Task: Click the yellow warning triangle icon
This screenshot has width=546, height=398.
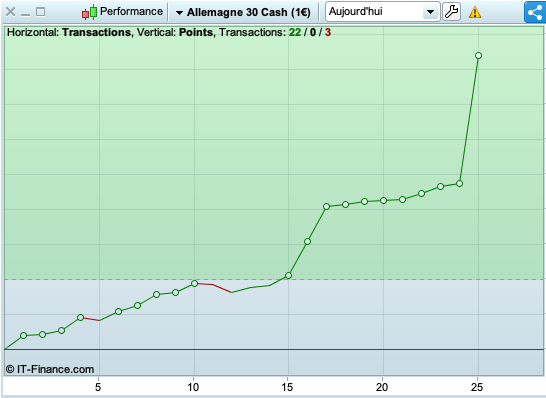Action: pyautogui.click(x=475, y=12)
